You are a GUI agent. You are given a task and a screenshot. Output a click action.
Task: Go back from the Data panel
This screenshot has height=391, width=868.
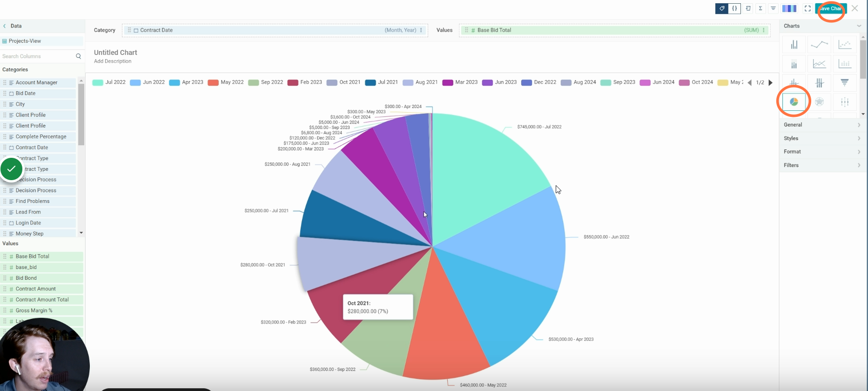point(5,26)
